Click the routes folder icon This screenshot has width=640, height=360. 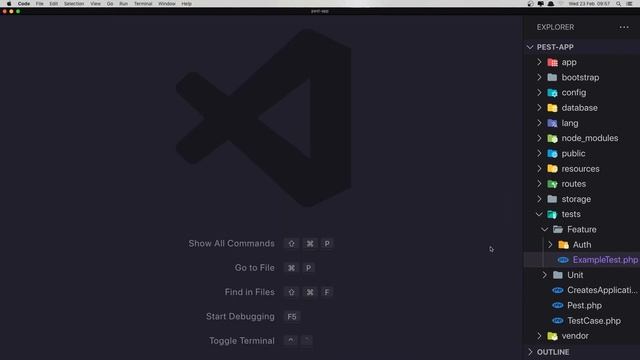552,184
